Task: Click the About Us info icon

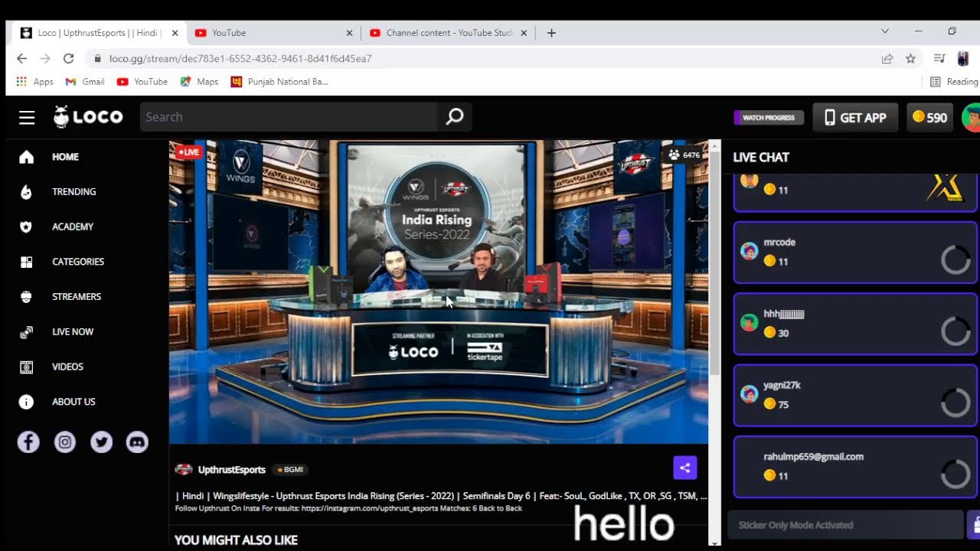Action: [27, 402]
